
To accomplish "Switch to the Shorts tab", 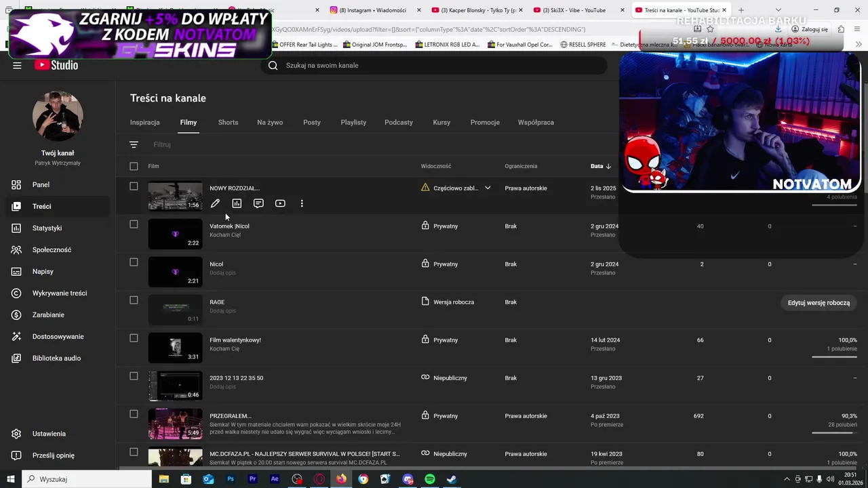I will [x=228, y=123].
